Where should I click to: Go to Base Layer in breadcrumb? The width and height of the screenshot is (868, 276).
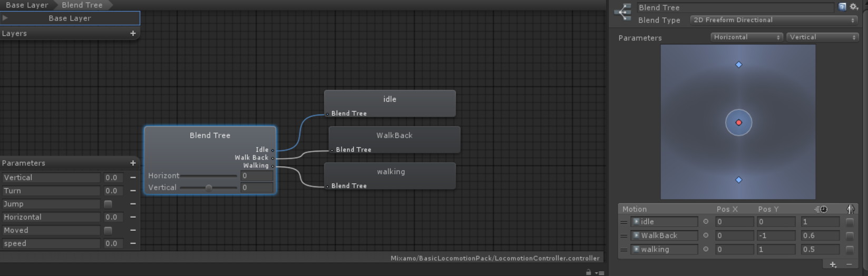pyautogui.click(x=26, y=5)
